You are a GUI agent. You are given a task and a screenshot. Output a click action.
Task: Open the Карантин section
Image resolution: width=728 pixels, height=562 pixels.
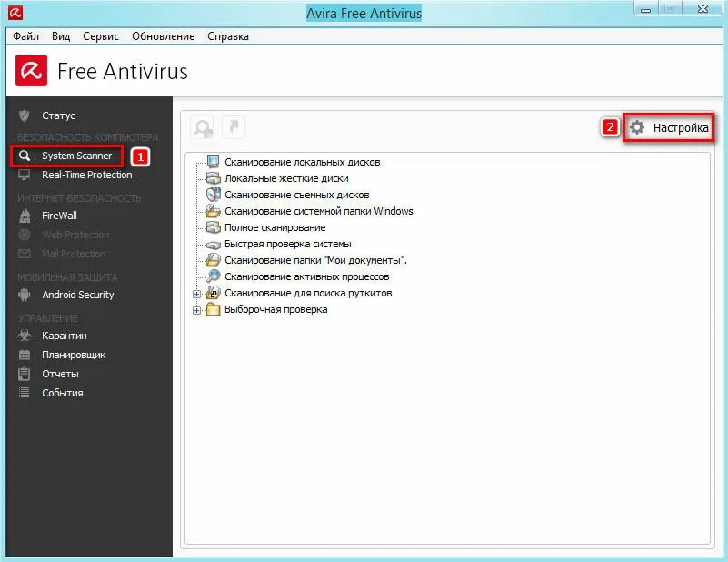tap(64, 336)
